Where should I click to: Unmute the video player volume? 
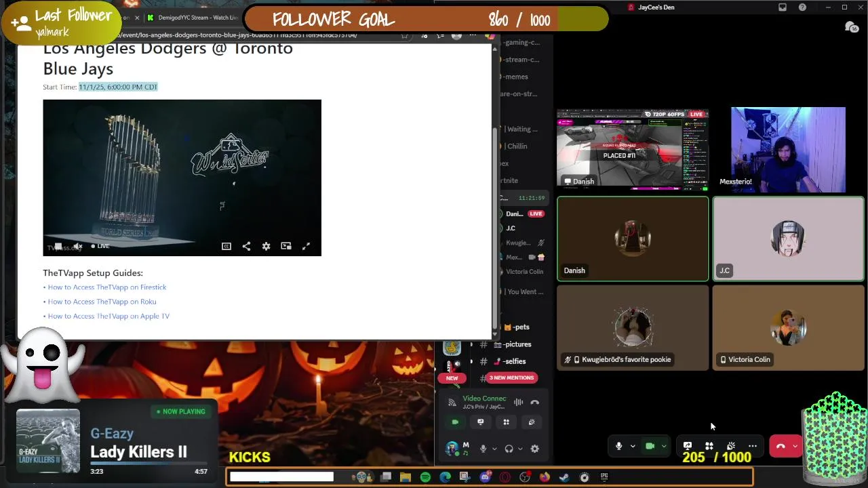(x=78, y=246)
